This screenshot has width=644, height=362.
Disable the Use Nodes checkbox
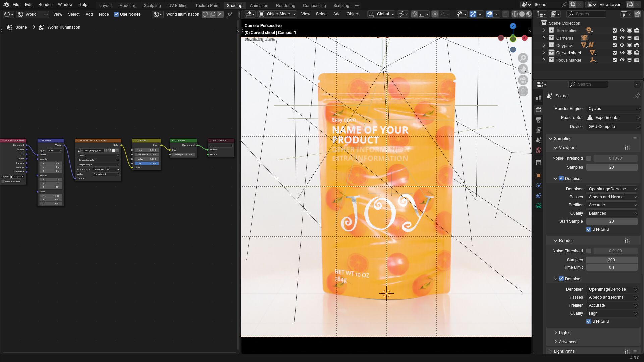coord(116,14)
